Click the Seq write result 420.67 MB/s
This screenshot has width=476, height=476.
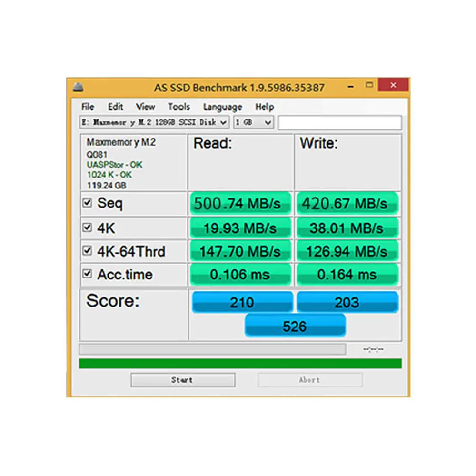[347, 203]
